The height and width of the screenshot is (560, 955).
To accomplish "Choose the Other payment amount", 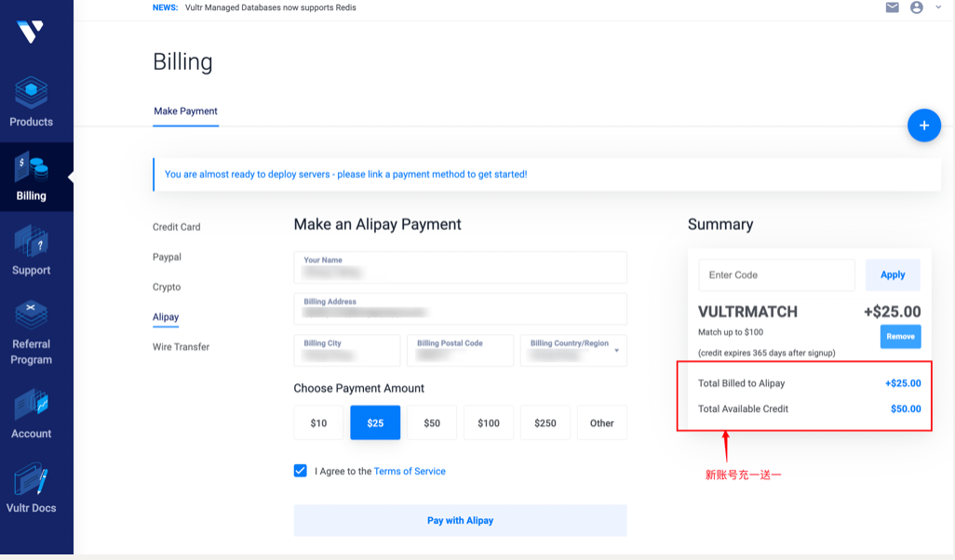I will coord(601,422).
